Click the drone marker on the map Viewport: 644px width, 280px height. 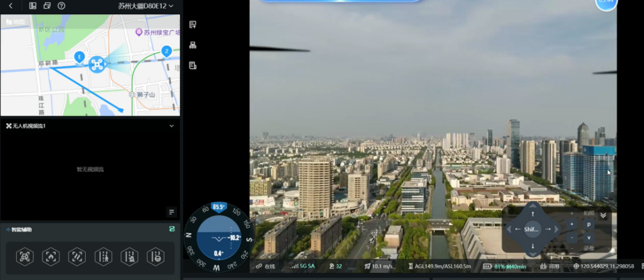coord(97,64)
